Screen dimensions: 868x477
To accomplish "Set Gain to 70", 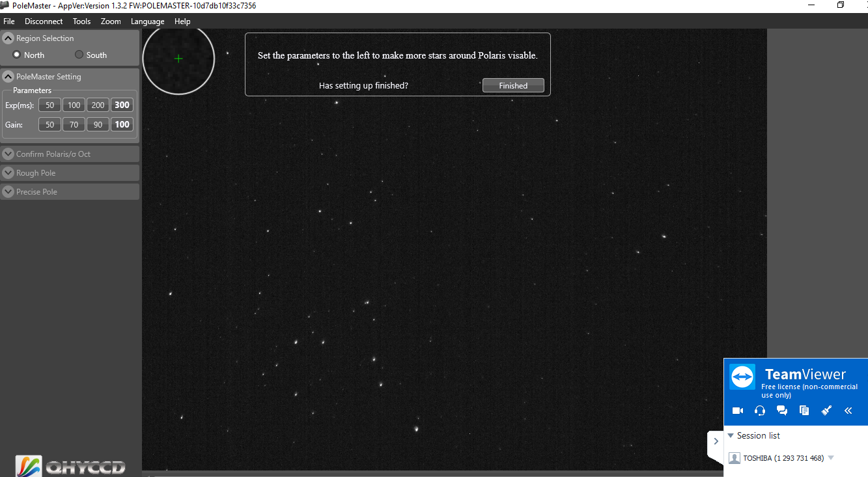I will click(74, 124).
